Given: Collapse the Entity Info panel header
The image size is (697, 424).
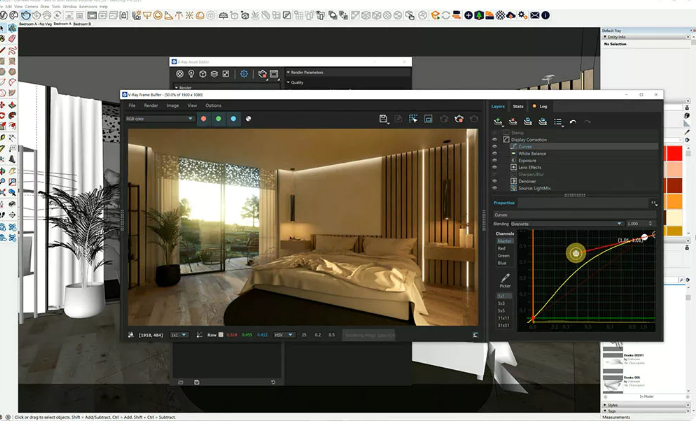Looking at the screenshot, I should tap(646, 37).
